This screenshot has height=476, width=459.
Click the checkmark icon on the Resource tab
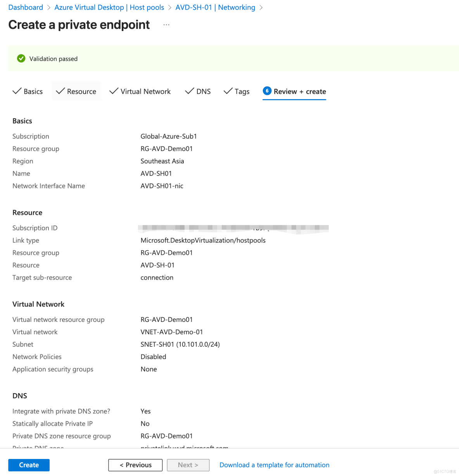pos(60,91)
